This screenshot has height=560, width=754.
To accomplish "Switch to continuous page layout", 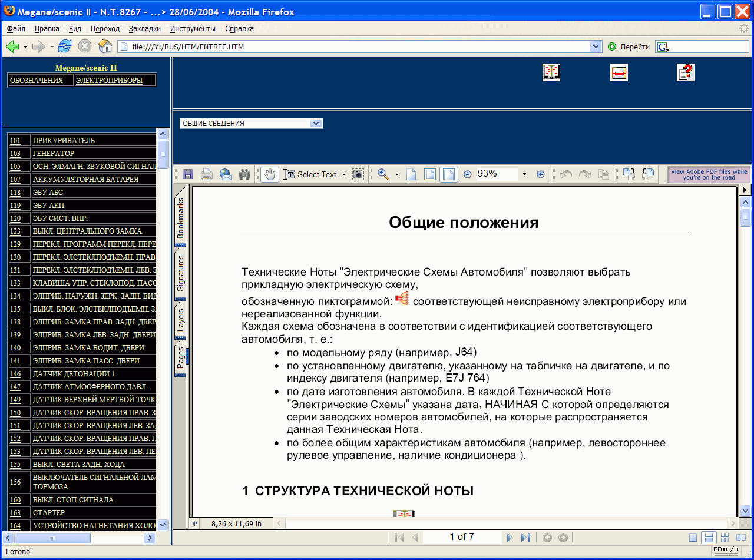I will pos(709,537).
